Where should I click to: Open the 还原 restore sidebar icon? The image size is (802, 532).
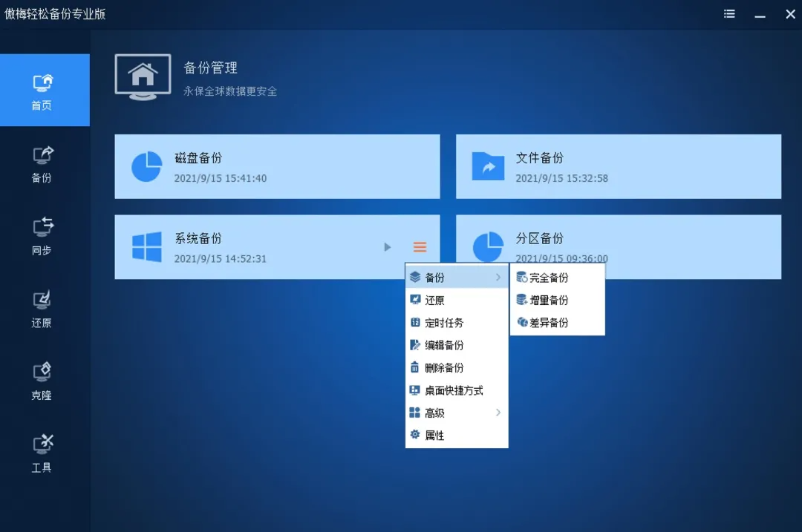pyautogui.click(x=42, y=300)
